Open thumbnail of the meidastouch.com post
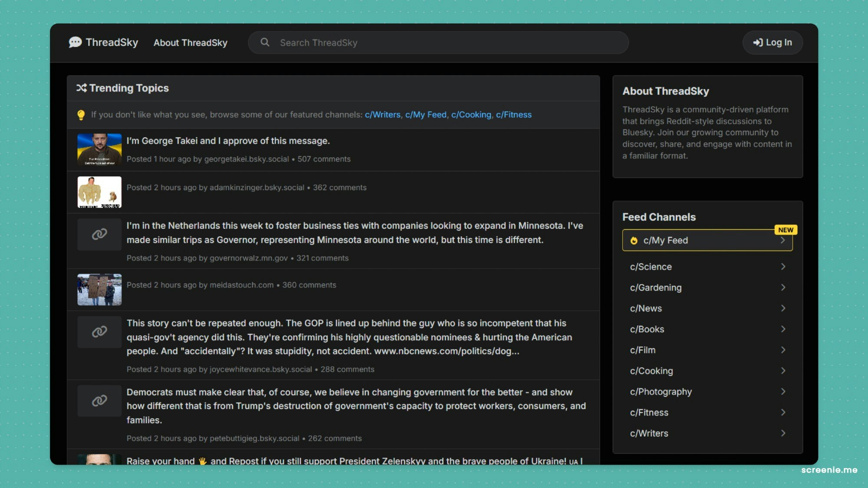The width and height of the screenshot is (868, 488). click(x=99, y=290)
